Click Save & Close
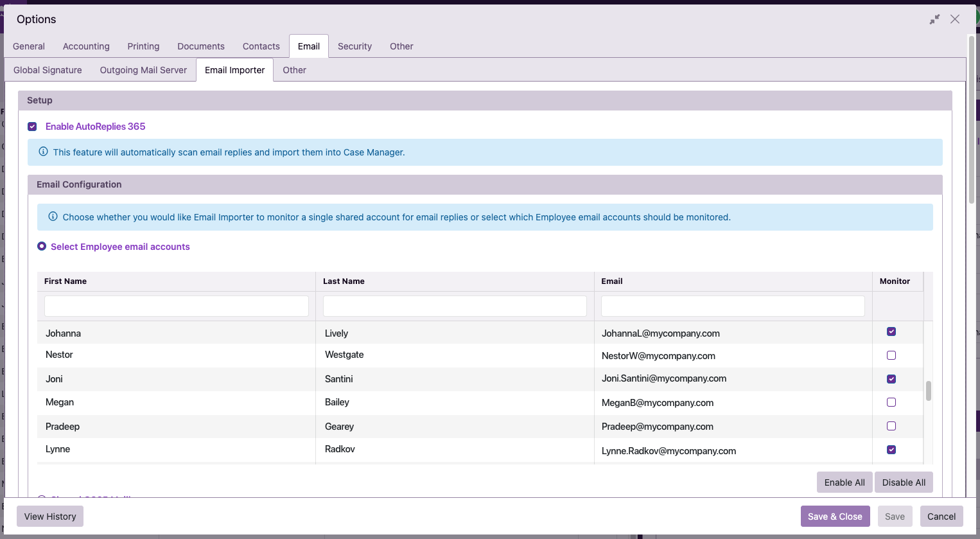The height and width of the screenshot is (539, 980). click(835, 516)
